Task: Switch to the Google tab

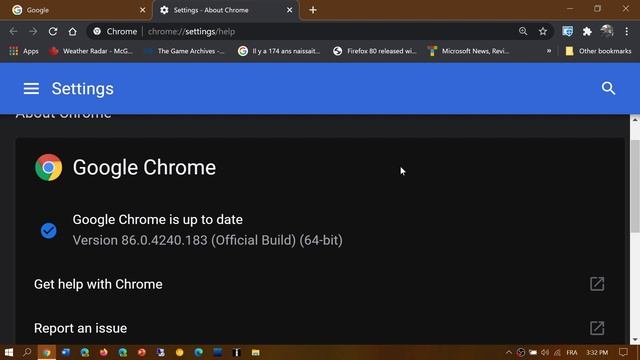Action: pos(78,10)
